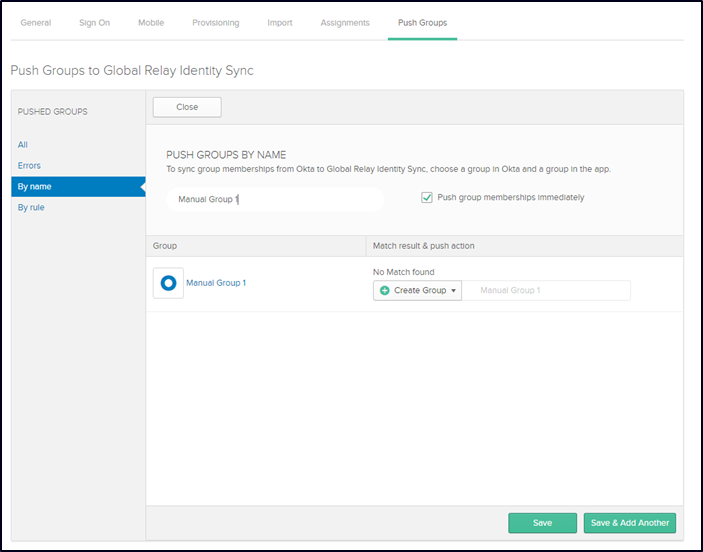Select By rule in pushed groups sidebar
703x552 pixels.
pos(31,208)
